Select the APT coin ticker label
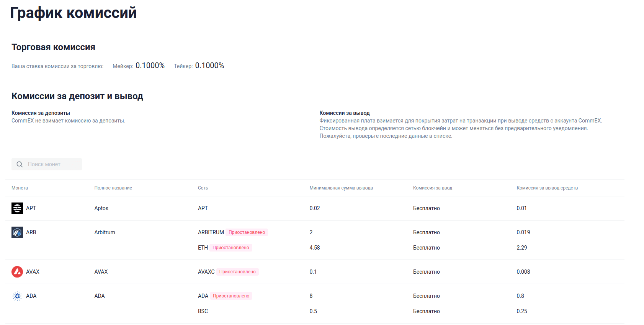Image resolution: width=644 pixels, height=325 pixels. 31,208
